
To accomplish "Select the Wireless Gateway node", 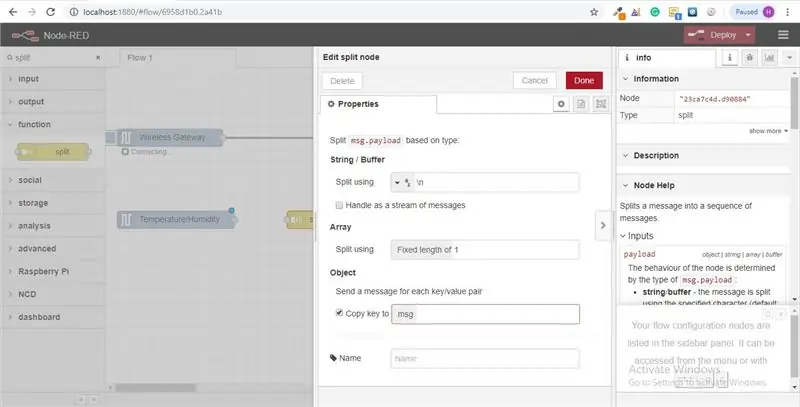I will (170, 137).
